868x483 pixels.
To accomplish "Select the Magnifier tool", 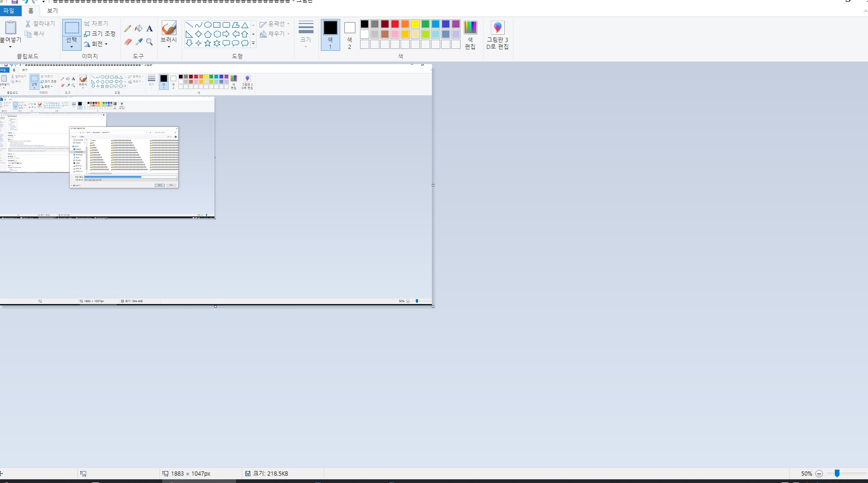I will click(x=149, y=42).
